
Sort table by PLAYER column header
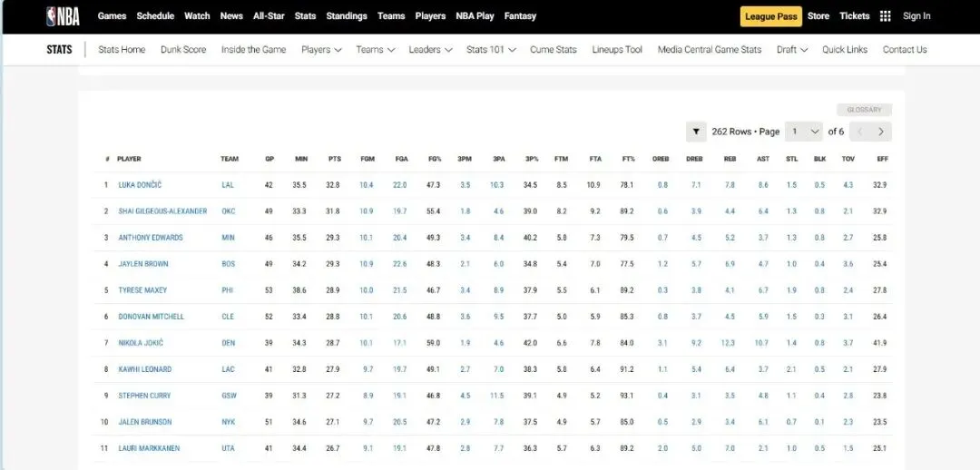130,160
